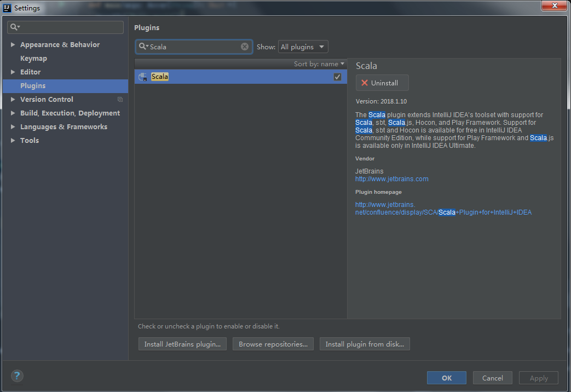Viewport: 571px width, 392px height.
Task: Open search options magnifier in plugin search
Action: pyautogui.click(x=143, y=47)
